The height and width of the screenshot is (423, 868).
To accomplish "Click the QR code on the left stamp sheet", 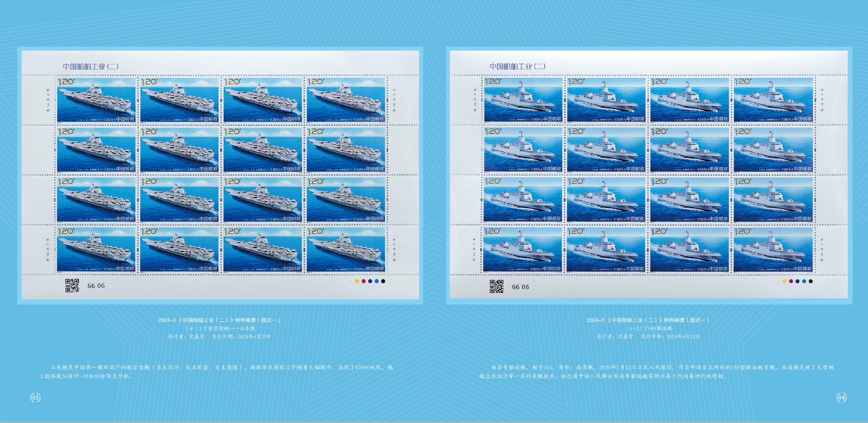I will point(72,286).
